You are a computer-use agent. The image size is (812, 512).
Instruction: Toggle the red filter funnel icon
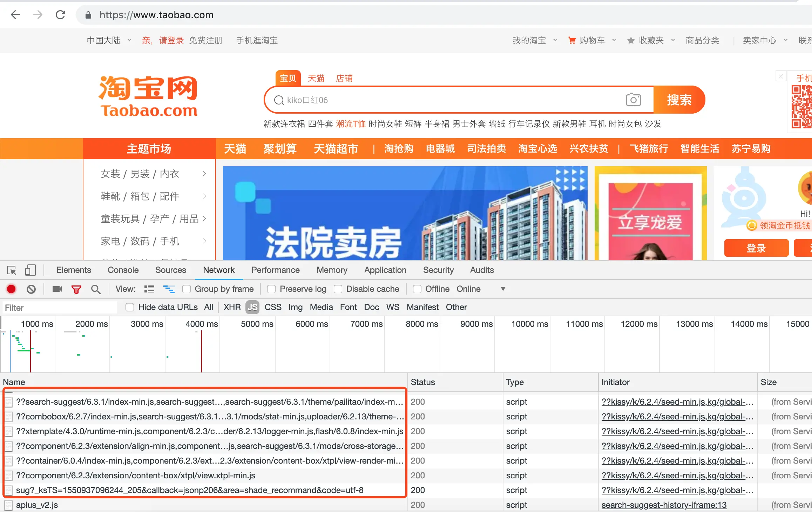pos(76,289)
